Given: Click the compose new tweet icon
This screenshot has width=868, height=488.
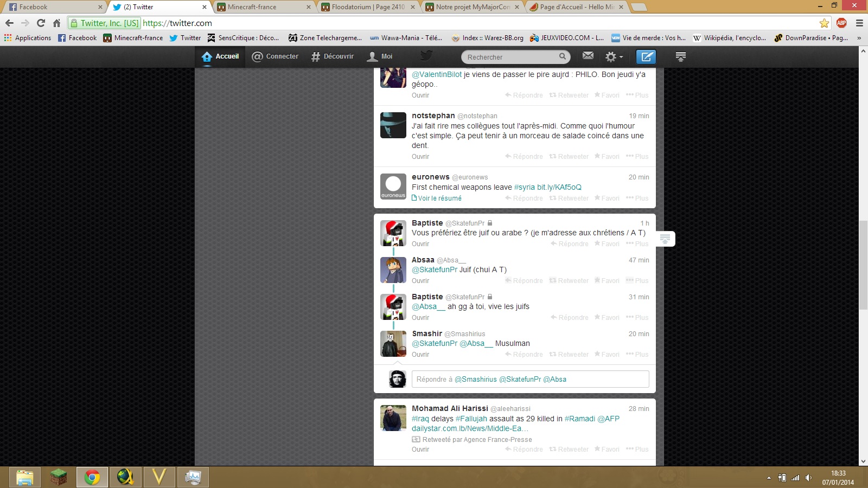Looking at the screenshot, I should (646, 56).
